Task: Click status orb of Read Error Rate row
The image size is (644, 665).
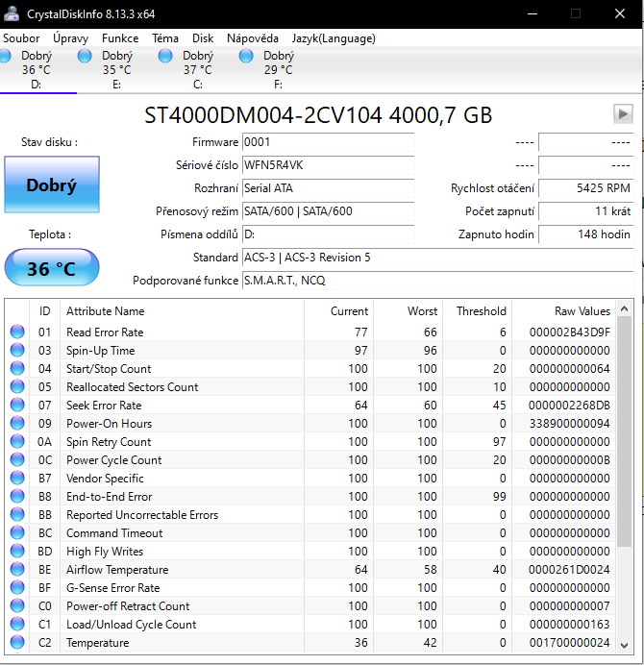Action: [x=17, y=332]
